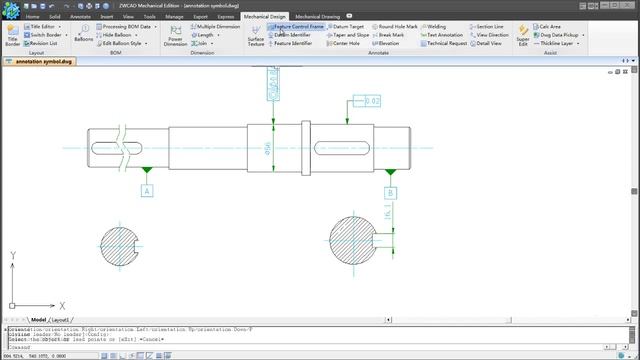Start the Power Dimension tool
Viewport: 640px width, 360px height.
tap(176, 35)
